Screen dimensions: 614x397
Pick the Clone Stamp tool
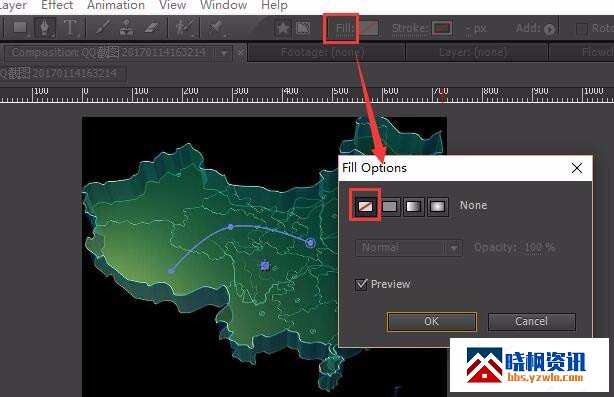(x=126, y=28)
